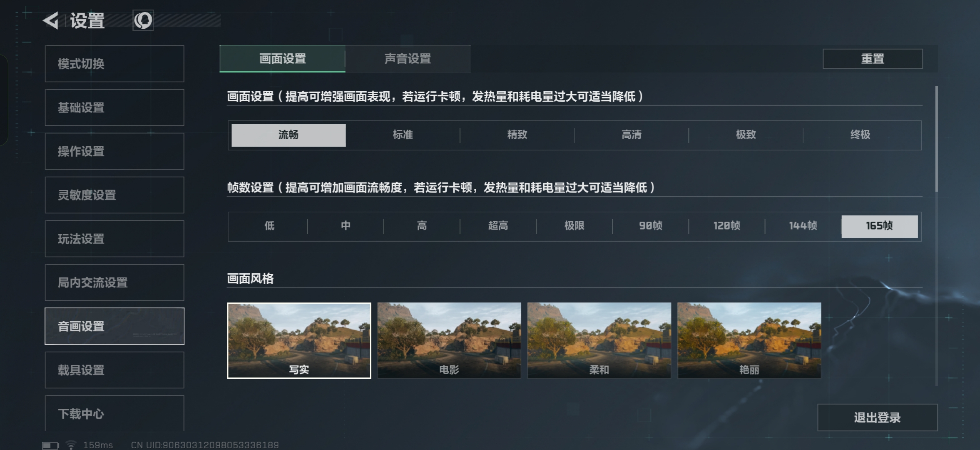Viewport: 980px width, 450px height.
Task: Tap the back arrow icon
Action: (x=50, y=20)
